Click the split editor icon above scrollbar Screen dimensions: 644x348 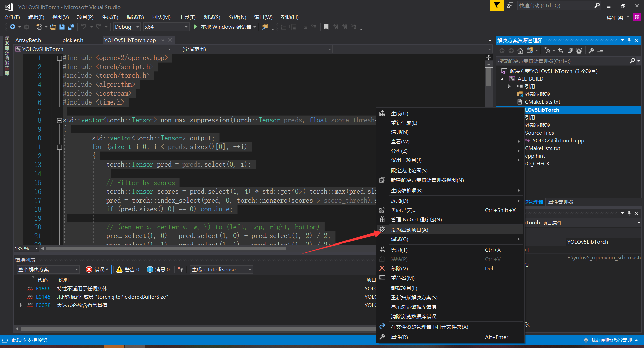489,57
